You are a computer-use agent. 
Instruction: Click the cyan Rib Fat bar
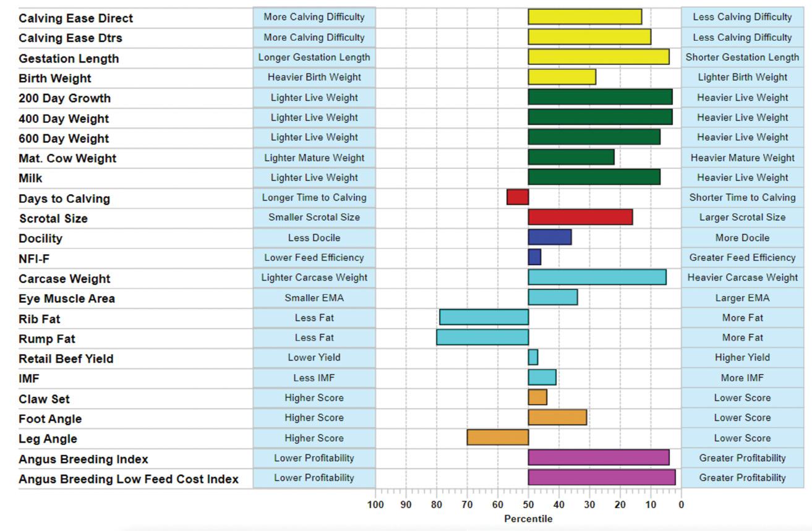[x=484, y=317]
